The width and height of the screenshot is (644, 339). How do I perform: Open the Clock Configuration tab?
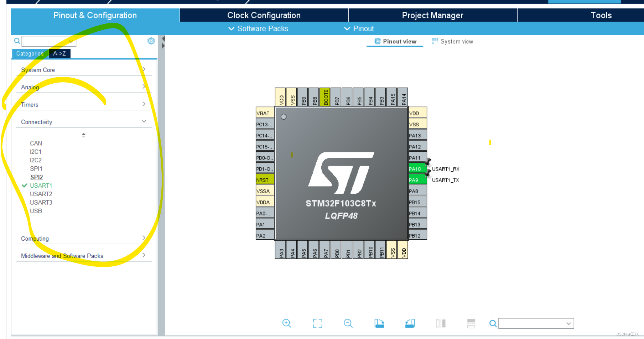click(x=264, y=15)
